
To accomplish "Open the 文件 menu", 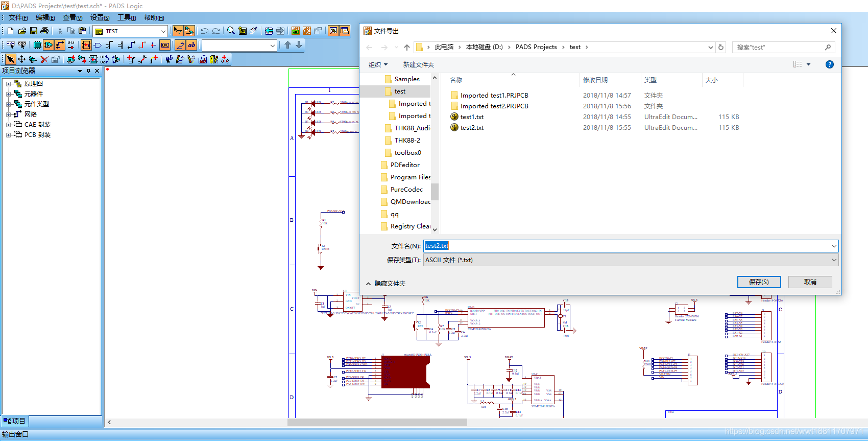I will pos(18,18).
